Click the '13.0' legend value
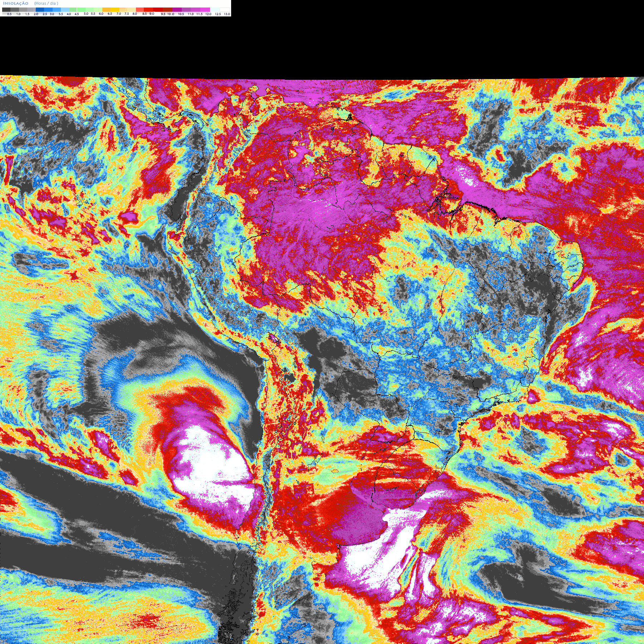Image resolution: width=644 pixels, height=644 pixels. (x=227, y=14)
